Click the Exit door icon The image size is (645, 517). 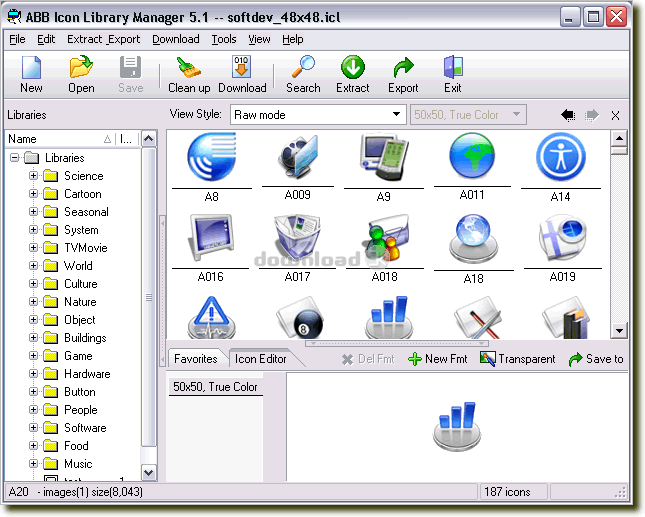coord(452,68)
